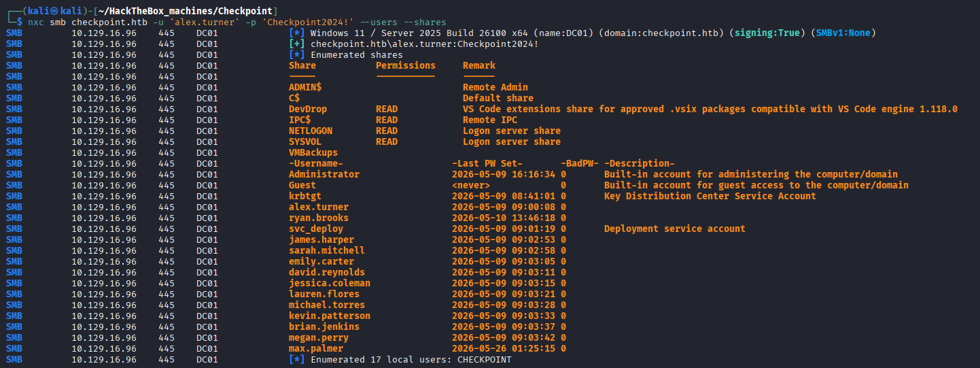Click the Share column header

click(x=302, y=65)
